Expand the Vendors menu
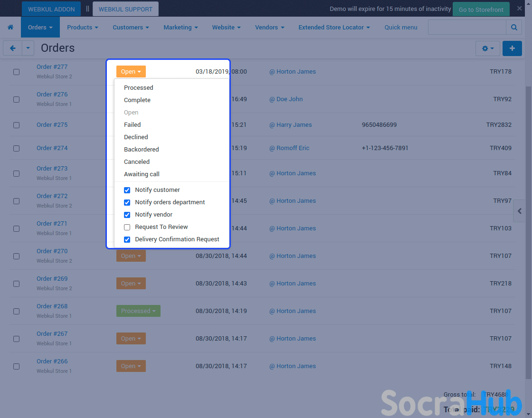532x418 pixels. [x=270, y=27]
